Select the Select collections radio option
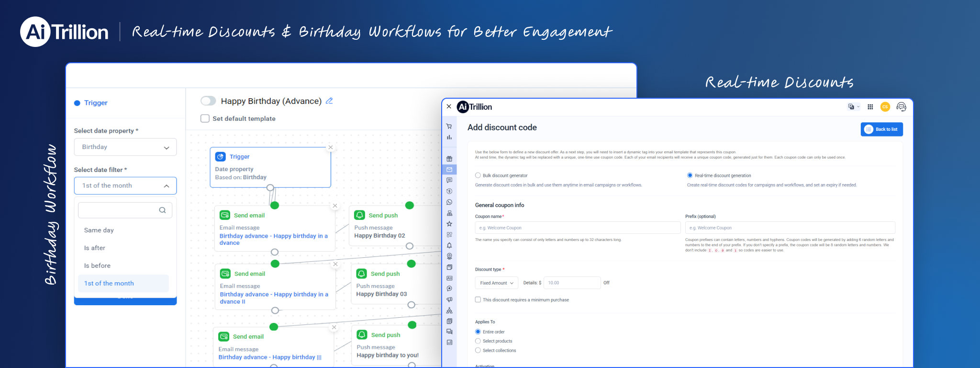Viewport: 980px width, 368px height. point(478,350)
